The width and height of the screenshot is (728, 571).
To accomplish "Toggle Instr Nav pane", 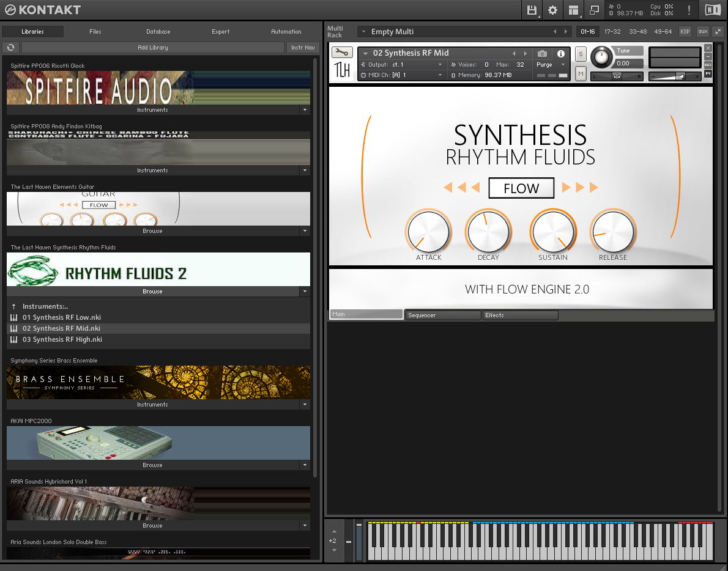I will (x=303, y=47).
